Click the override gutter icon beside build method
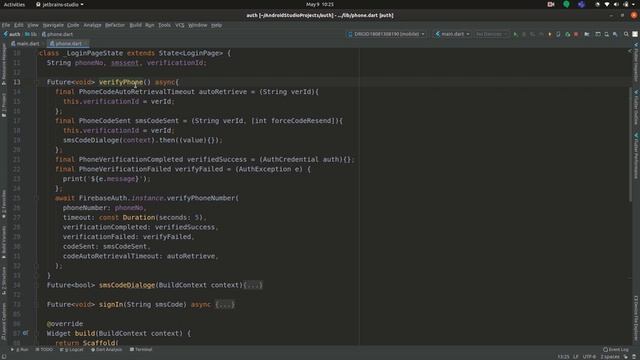Viewport: 640px width, 360px height. pos(25,333)
